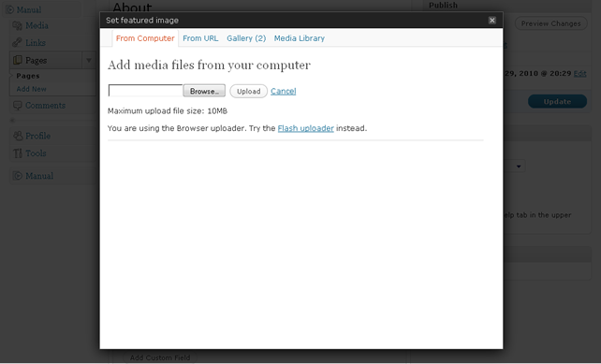Open the Comments menu item
This screenshot has width=601, height=364.
[x=45, y=106]
